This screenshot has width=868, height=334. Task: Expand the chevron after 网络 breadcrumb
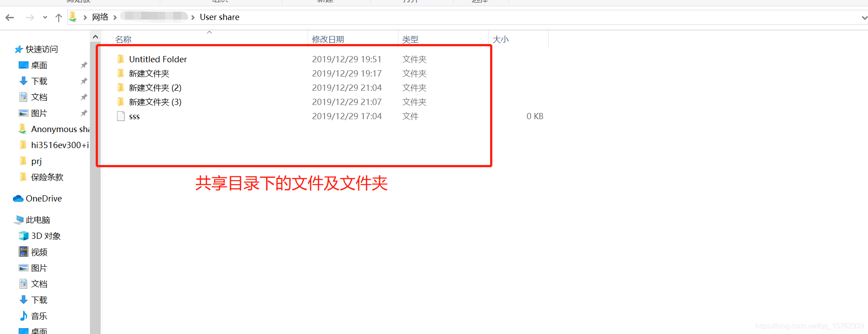[x=115, y=17]
